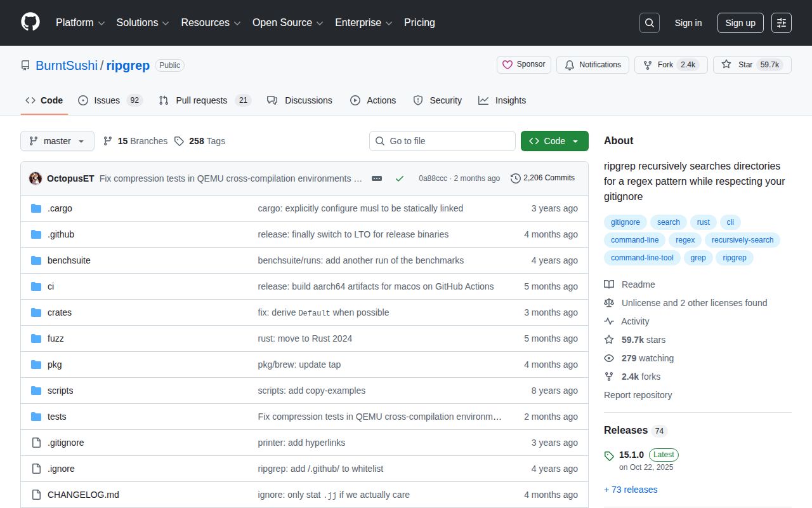Click the search magnifier icon in header

click(x=649, y=22)
